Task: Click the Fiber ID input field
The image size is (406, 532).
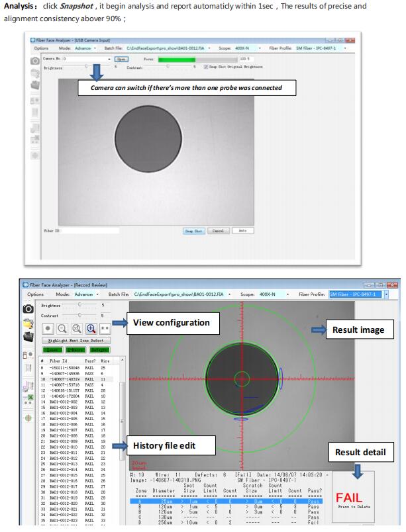Action: [x=90, y=231]
